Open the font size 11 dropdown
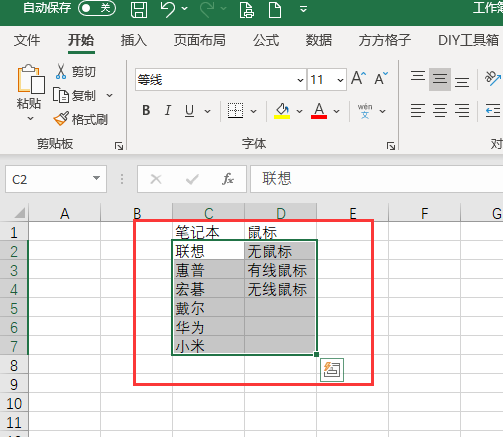The width and height of the screenshot is (503, 437). (x=340, y=80)
